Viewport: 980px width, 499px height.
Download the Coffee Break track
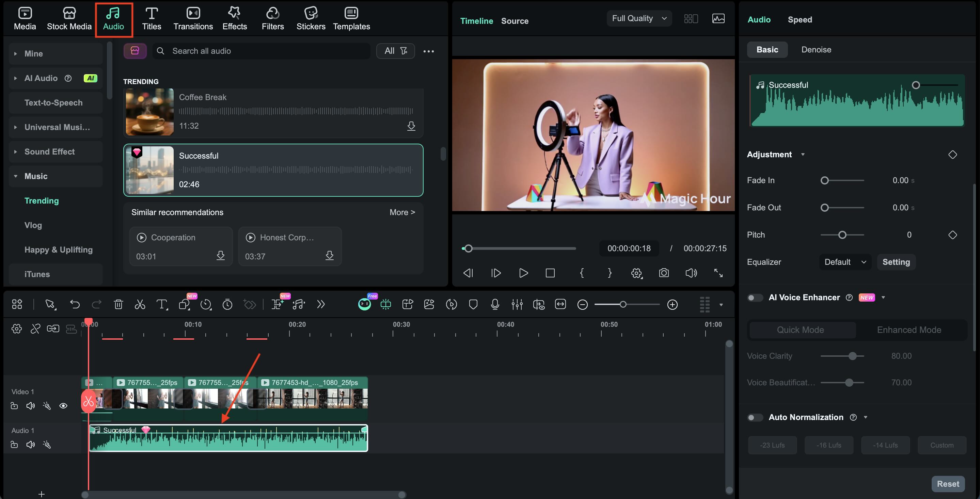411,126
